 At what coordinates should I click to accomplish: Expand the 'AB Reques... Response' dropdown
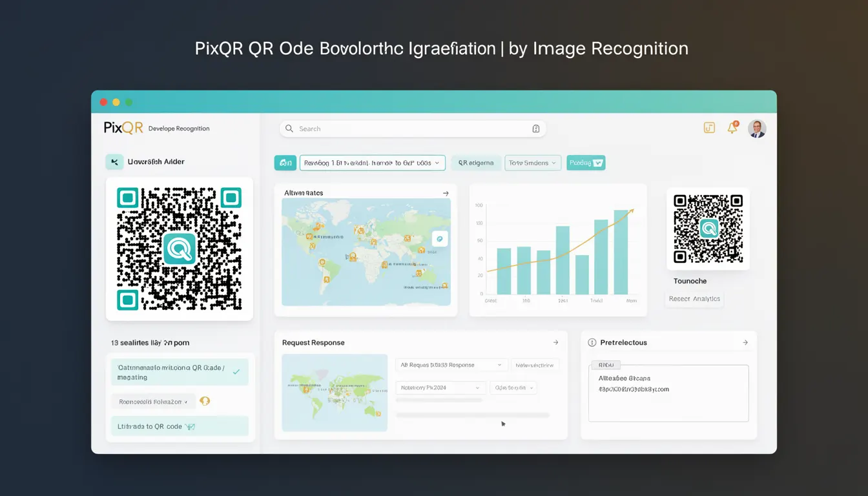pyautogui.click(x=451, y=365)
